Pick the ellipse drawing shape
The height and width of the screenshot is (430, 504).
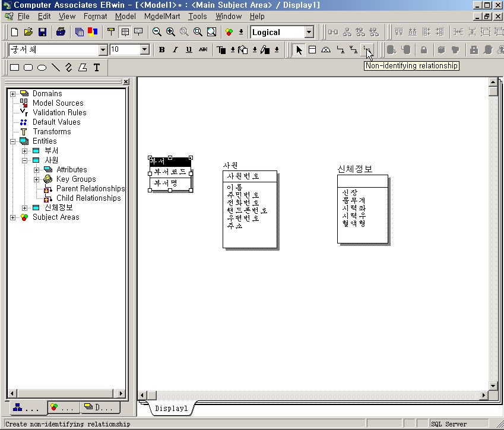[42, 68]
